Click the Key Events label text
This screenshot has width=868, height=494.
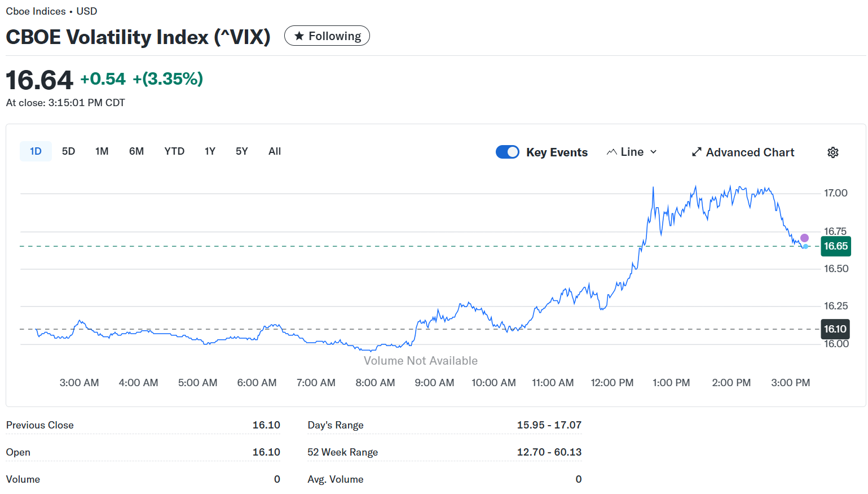pos(557,152)
